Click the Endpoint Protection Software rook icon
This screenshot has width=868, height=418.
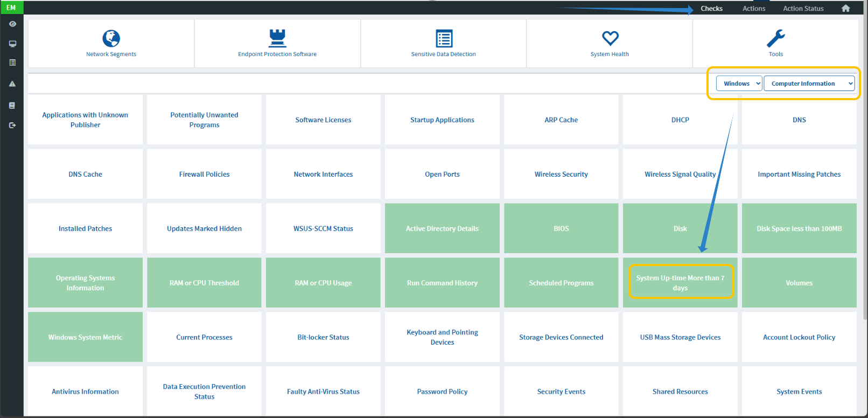pos(277,38)
